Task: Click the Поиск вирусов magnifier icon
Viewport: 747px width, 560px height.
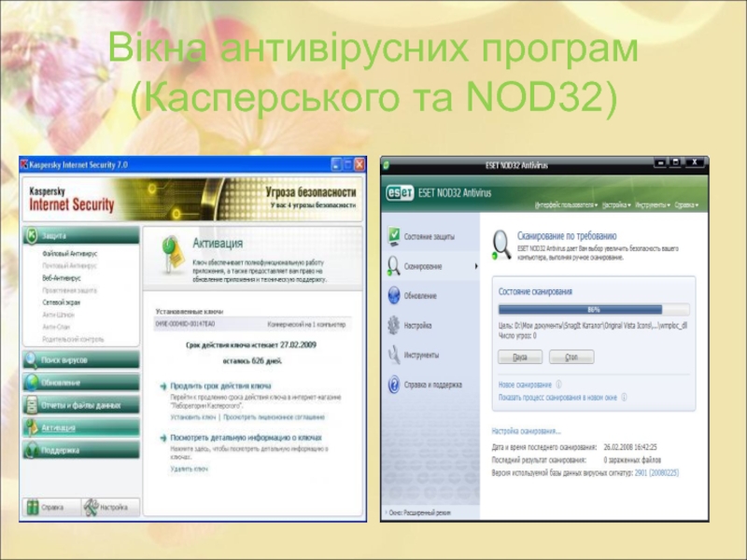Action: (31, 359)
